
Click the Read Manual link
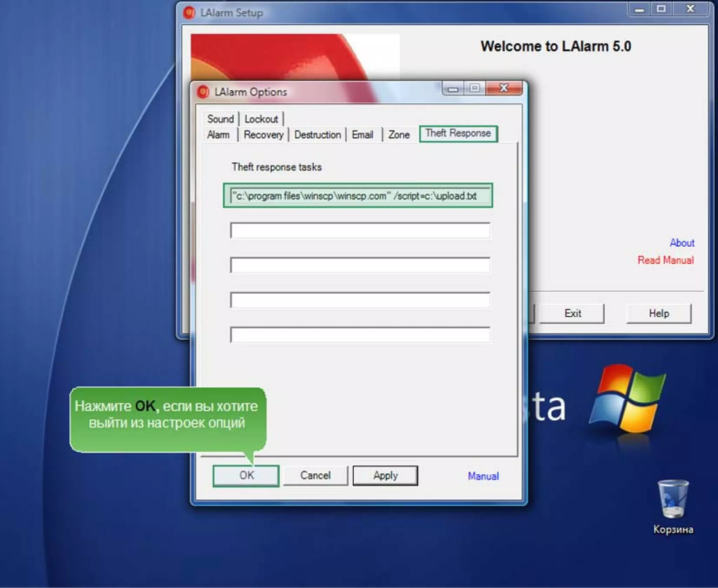click(665, 260)
